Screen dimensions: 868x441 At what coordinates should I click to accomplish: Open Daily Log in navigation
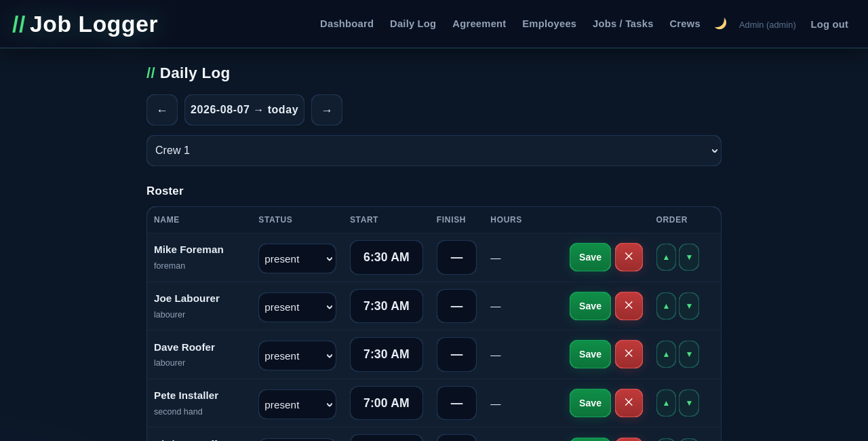[413, 24]
